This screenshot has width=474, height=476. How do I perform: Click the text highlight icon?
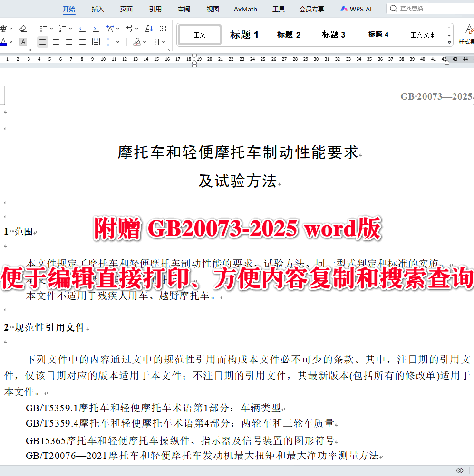click(23, 42)
